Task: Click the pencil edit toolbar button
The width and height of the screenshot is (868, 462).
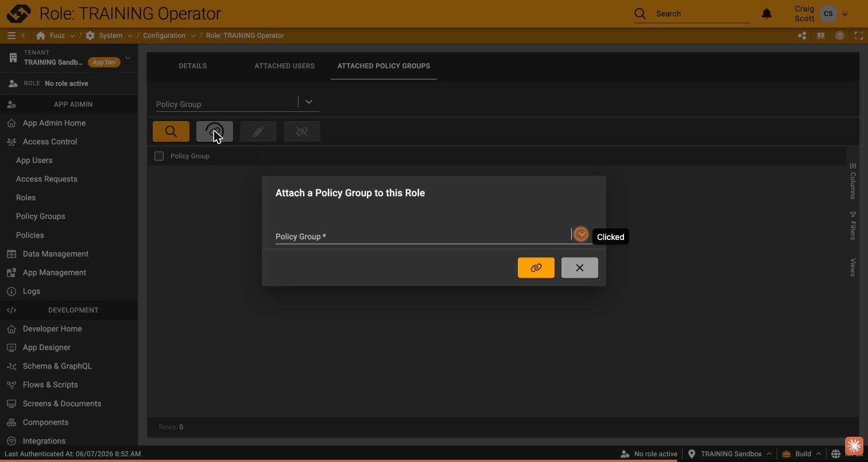Action: coord(258,131)
